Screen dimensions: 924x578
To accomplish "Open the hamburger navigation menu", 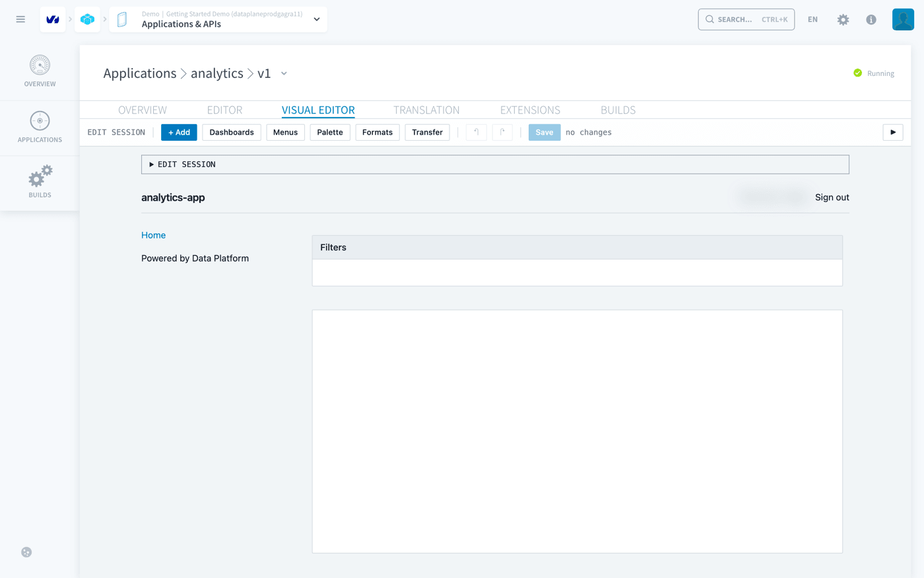I will coord(20,19).
